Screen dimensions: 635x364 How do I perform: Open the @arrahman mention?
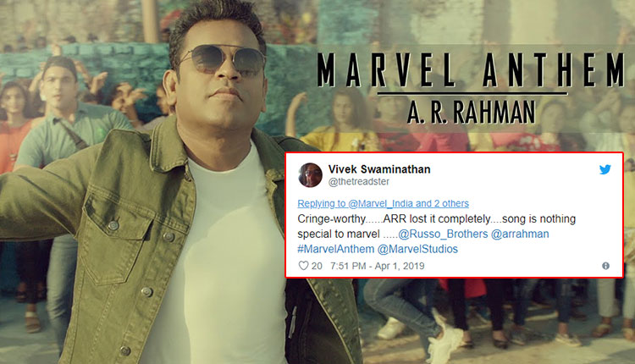[520, 234]
